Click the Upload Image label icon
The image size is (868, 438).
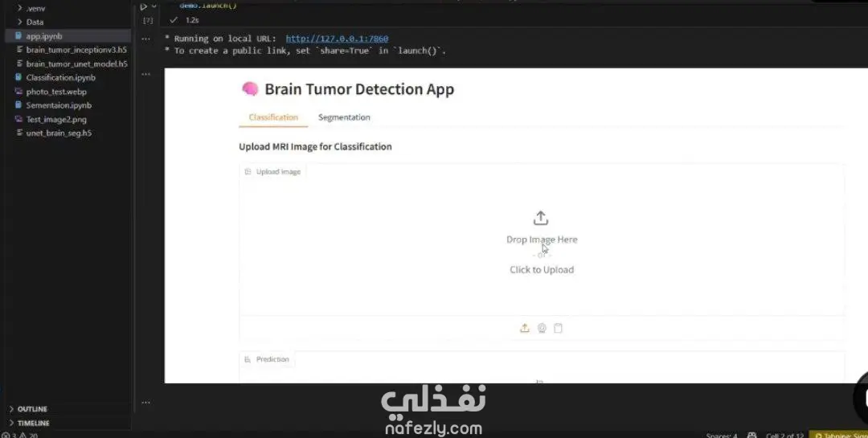click(248, 172)
